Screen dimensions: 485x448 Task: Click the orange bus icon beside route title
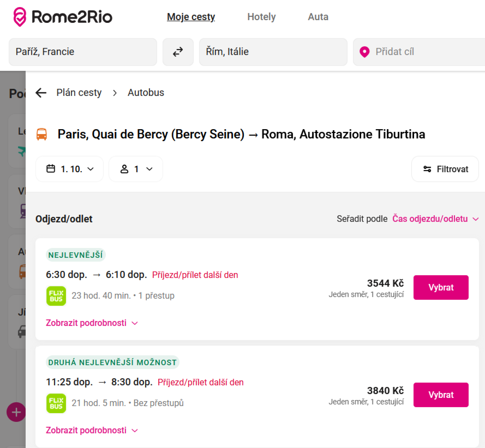point(42,134)
